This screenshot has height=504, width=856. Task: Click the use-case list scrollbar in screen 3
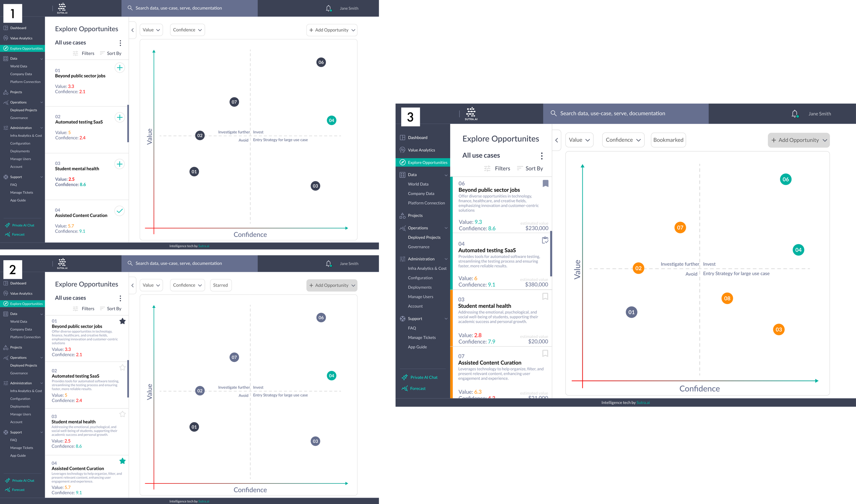pos(551,253)
